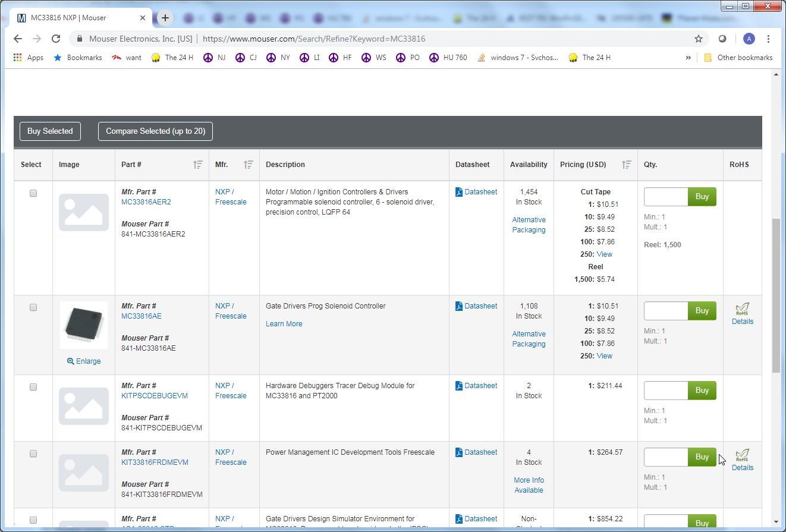This screenshot has height=532, width=786.
Task: Open a new browser tab
Action: tap(165, 18)
